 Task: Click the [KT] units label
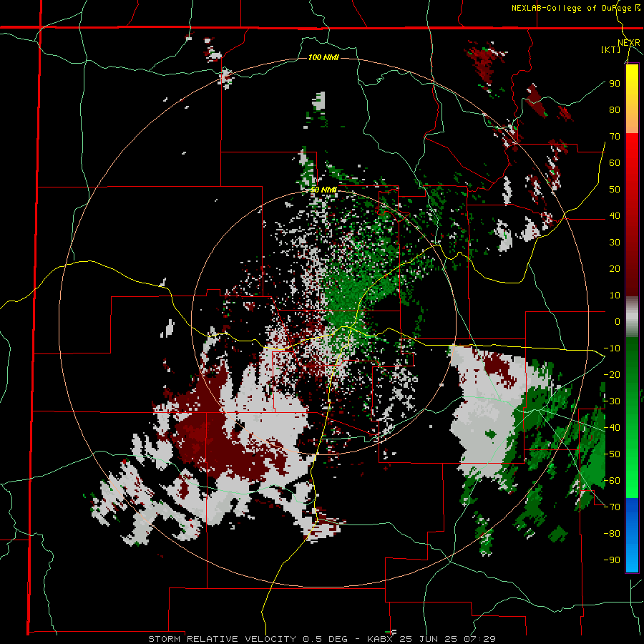pyautogui.click(x=611, y=49)
